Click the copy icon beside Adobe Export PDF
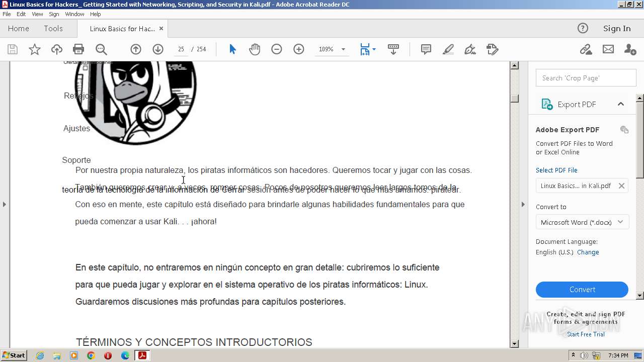644x362 pixels. (x=624, y=130)
